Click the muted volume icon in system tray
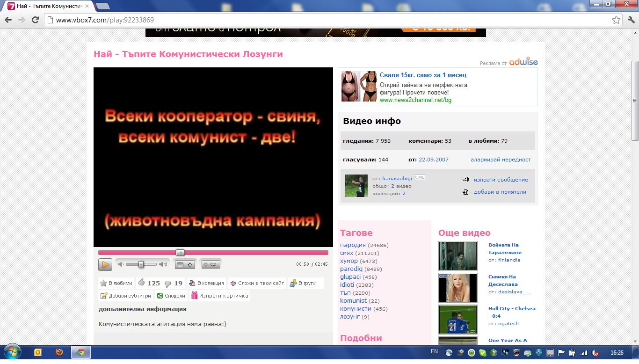 [595, 352]
